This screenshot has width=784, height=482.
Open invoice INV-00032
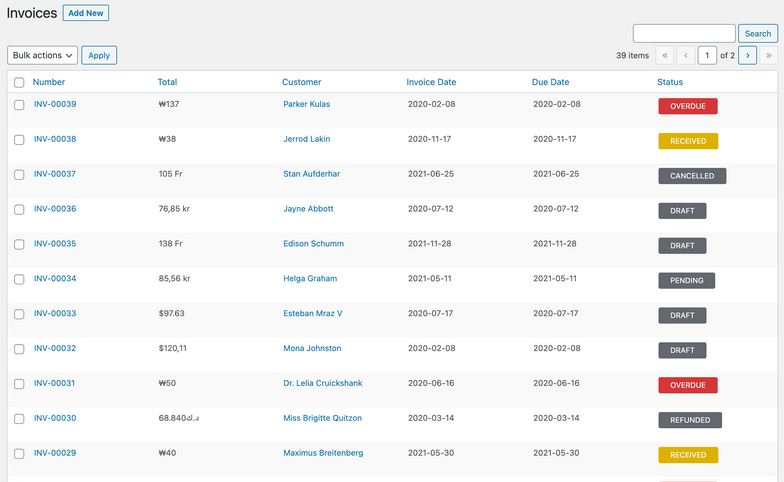coord(55,348)
